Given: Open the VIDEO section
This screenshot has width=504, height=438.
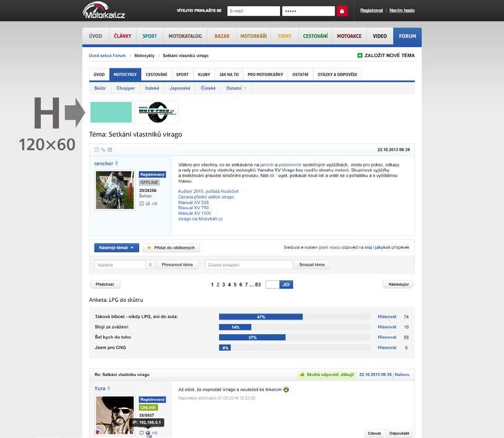Looking at the screenshot, I should pos(380,36).
